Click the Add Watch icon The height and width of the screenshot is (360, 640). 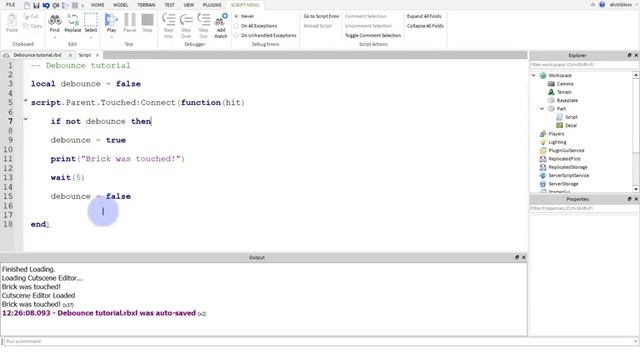click(221, 20)
